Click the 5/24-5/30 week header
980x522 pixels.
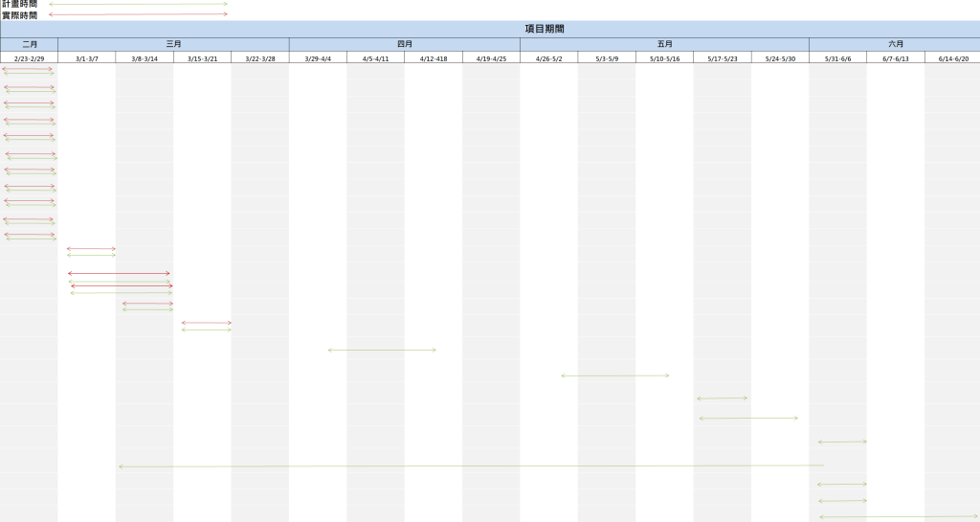pos(780,58)
